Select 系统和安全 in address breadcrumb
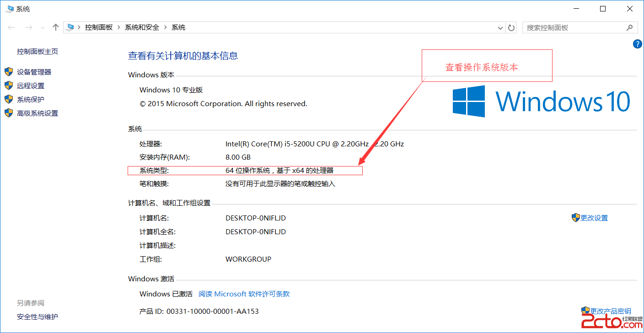Screen dimensions: 644x333 142,27
